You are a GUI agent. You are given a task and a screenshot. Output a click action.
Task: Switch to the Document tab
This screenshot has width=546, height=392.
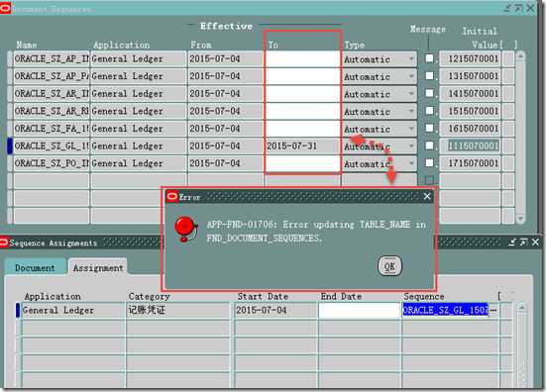[x=35, y=268]
